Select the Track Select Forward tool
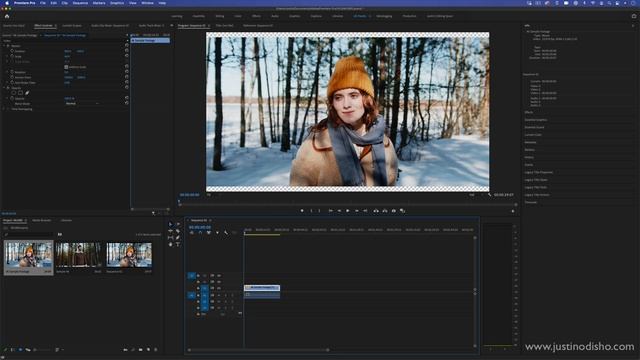640x360 pixels. click(178, 224)
